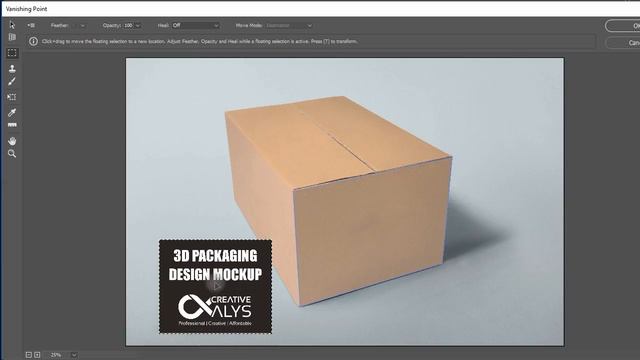
Task: Open the Vanishing Point settings menu icon
Action: coord(31,25)
